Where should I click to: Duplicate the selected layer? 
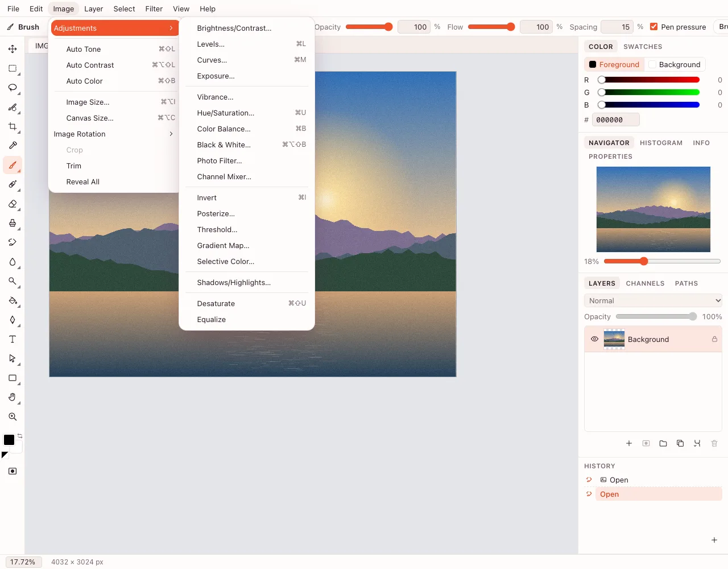pyautogui.click(x=680, y=443)
